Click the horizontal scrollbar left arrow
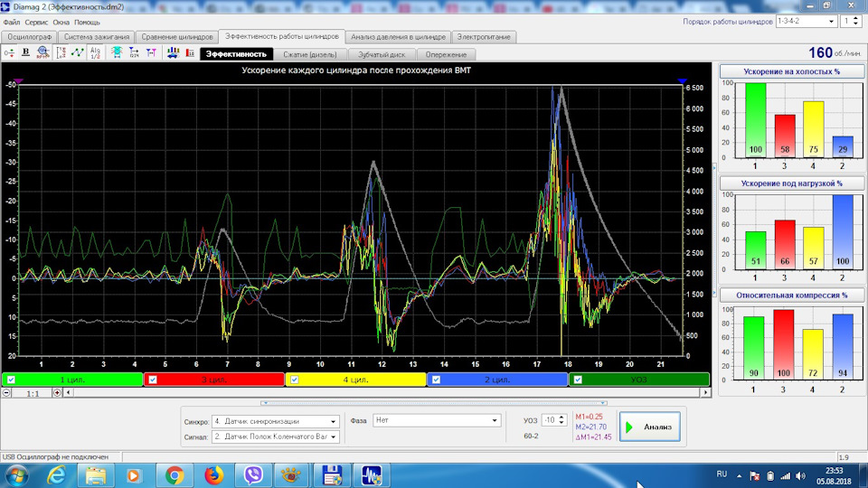This screenshot has height=488, width=868. click(x=68, y=393)
